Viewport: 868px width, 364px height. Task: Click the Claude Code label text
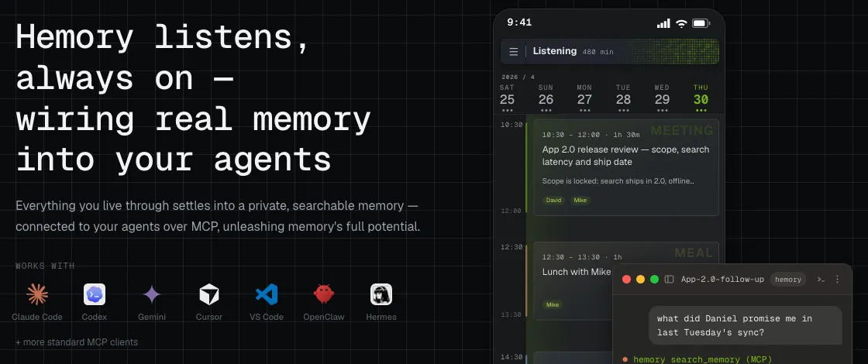tap(37, 317)
